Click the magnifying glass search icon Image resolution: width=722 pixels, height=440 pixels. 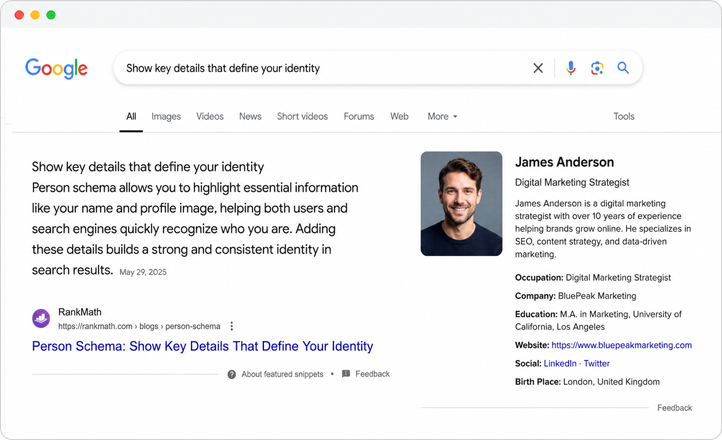[x=623, y=68]
